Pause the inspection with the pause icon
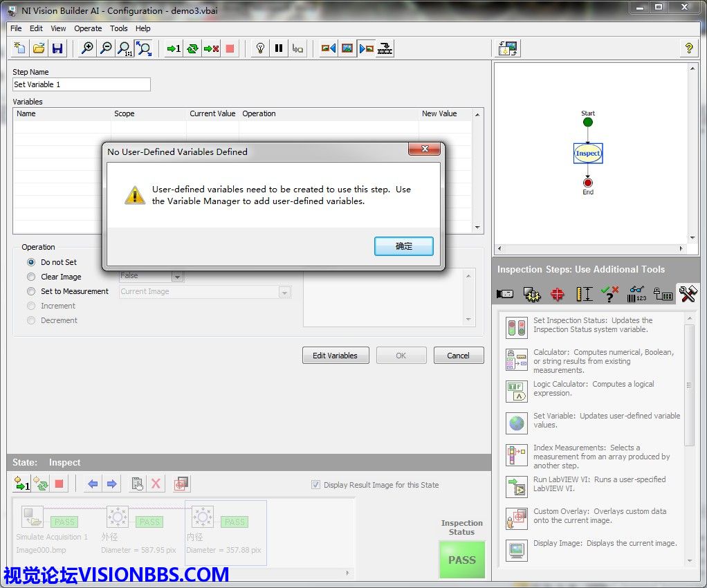Screen dimensions: 707x588 tap(279, 48)
